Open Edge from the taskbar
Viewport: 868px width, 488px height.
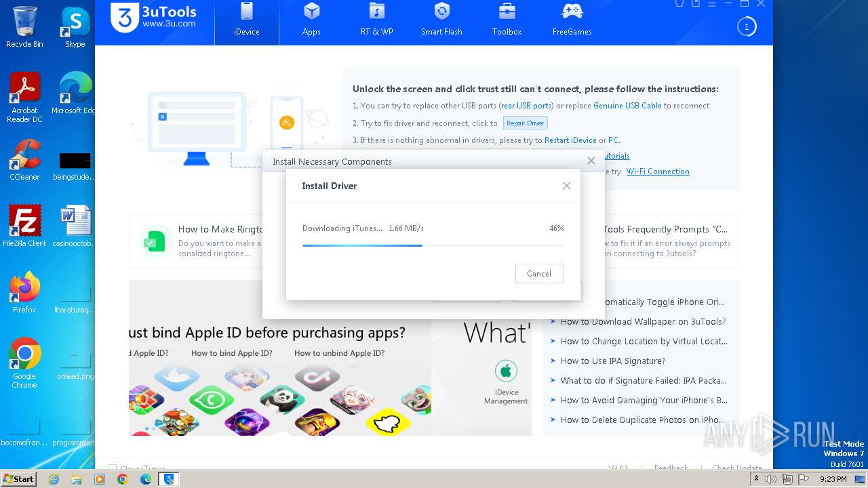pos(146,479)
